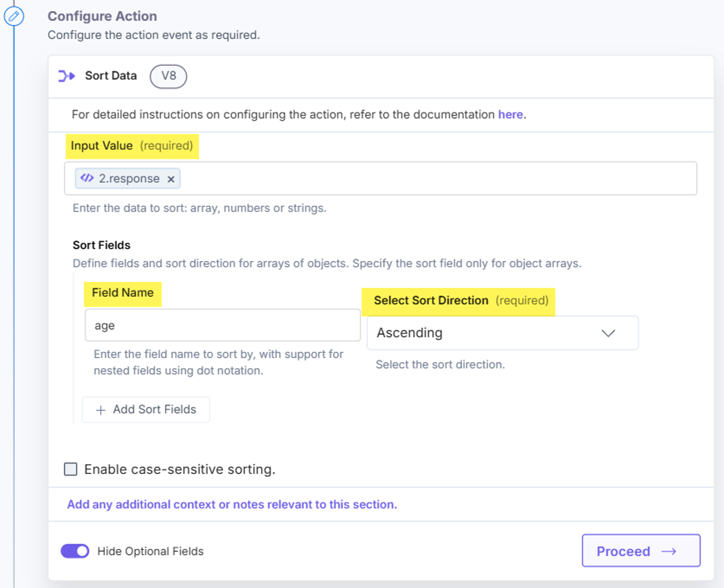Screen dimensions: 724x588
Task: Click Add any additional context notes link
Action: click(232, 504)
